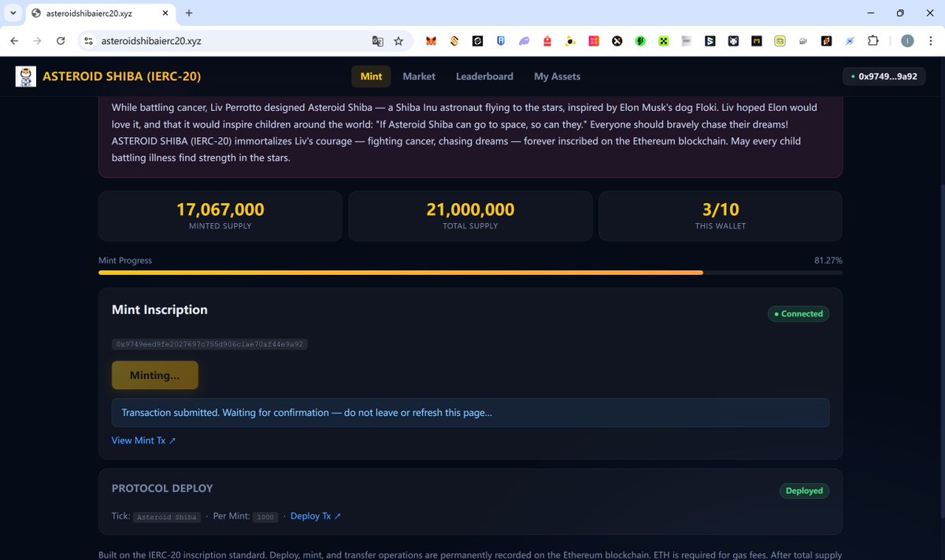Viewport: 945px width, 560px height.
Task: Expand the tab search dropdown arrow
Action: [x=13, y=13]
